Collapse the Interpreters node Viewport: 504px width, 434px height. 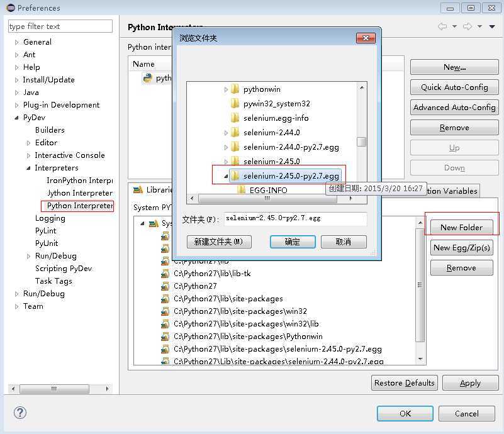coord(28,168)
